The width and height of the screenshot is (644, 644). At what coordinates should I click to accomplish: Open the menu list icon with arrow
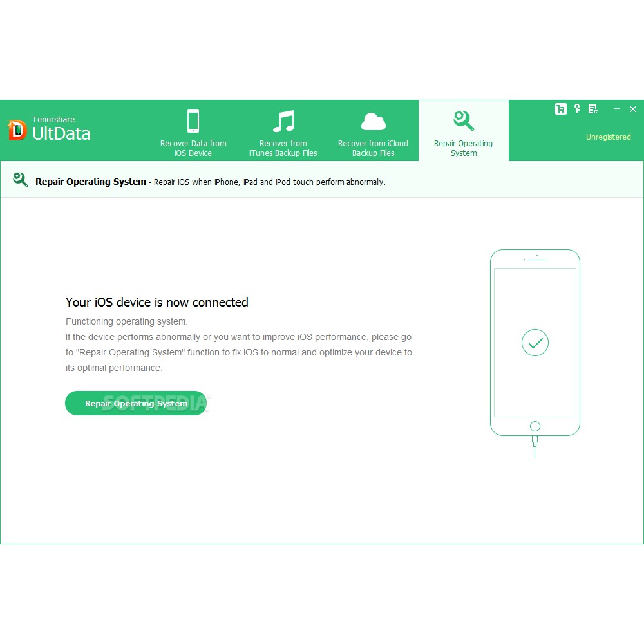[x=592, y=109]
